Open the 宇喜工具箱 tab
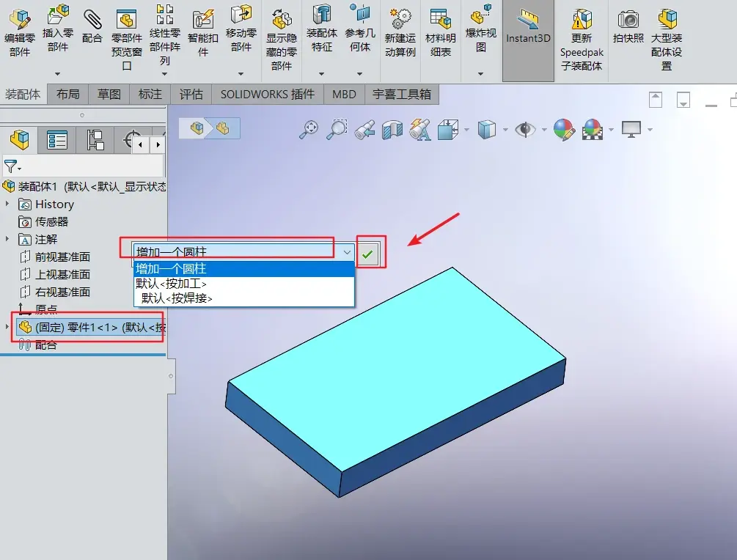This screenshot has width=737, height=560. [402, 95]
